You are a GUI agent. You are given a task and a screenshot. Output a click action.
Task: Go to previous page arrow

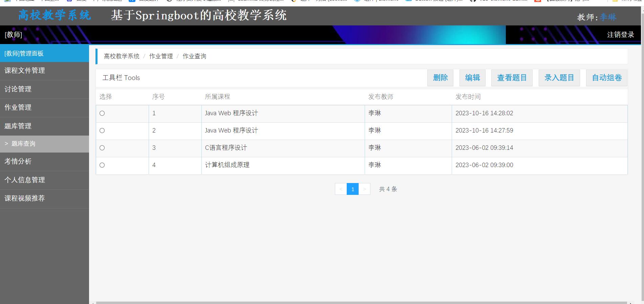[341, 189]
